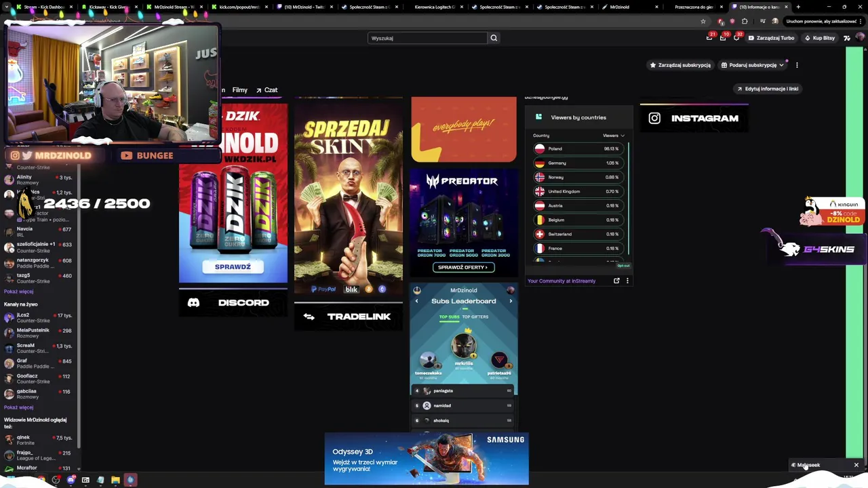Select paniagata row in Subs Leaderboard
The image size is (868, 488).
pyautogui.click(x=464, y=390)
